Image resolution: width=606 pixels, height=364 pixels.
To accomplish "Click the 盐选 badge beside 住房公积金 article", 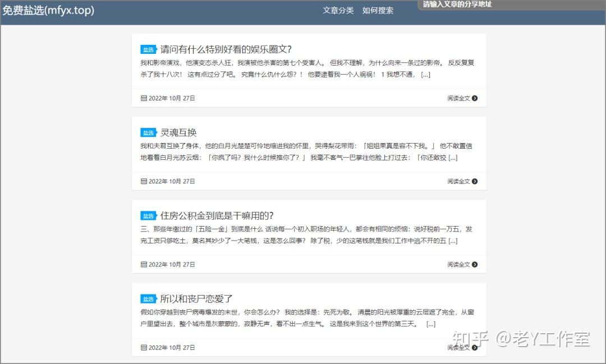I will point(148,215).
